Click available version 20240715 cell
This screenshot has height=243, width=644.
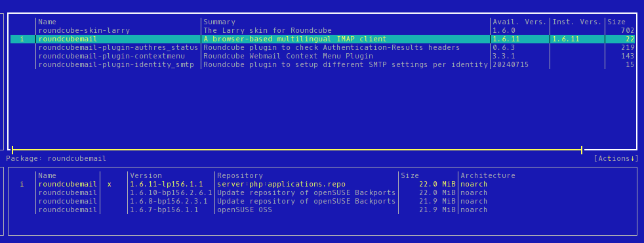(510, 65)
